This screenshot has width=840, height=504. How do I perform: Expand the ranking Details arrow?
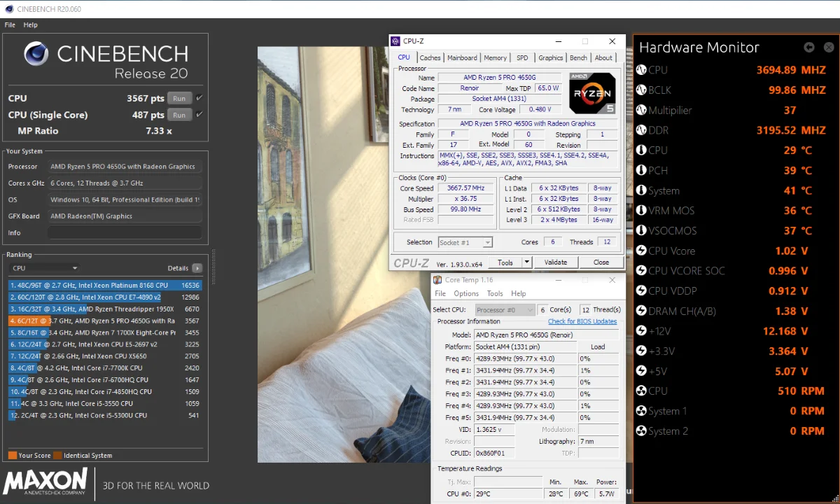[197, 268]
